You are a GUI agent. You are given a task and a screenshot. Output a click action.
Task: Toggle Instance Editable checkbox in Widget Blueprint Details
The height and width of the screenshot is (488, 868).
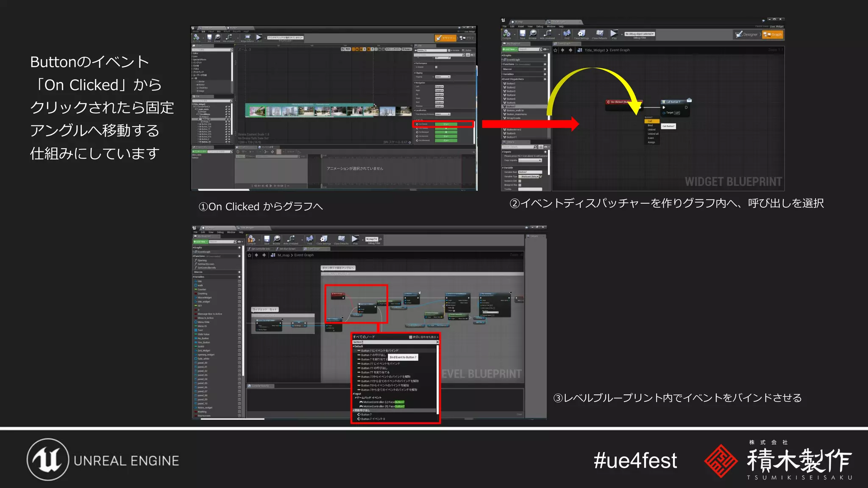[x=520, y=181]
